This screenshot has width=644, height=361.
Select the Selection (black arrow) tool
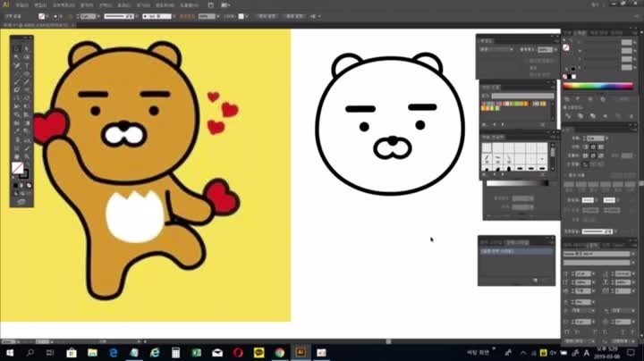click(x=17, y=48)
